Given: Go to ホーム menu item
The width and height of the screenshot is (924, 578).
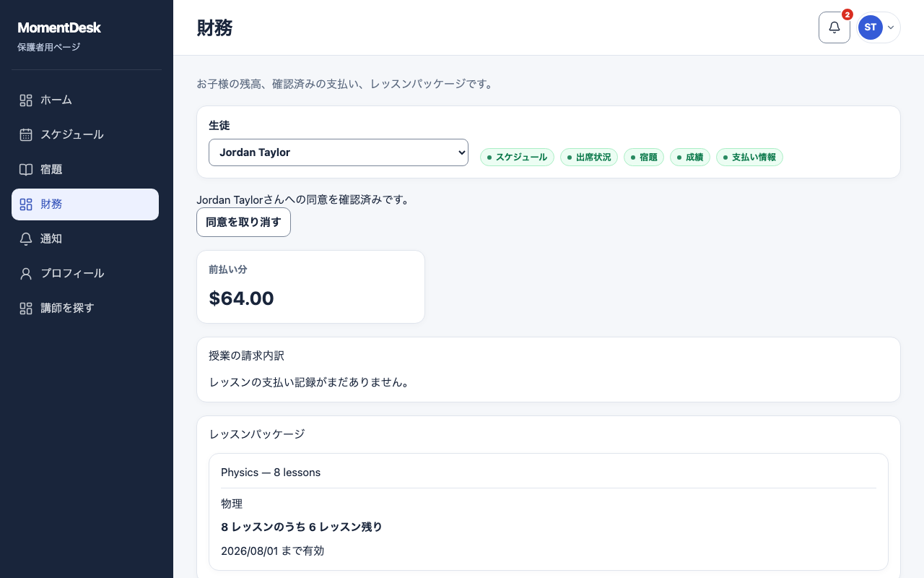Looking at the screenshot, I should point(85,100).
